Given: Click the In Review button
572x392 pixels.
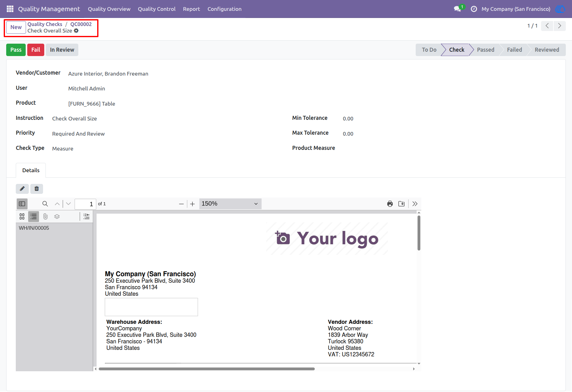Looking at the screenshot, I should pyautogui.click(x=62, y=50).
